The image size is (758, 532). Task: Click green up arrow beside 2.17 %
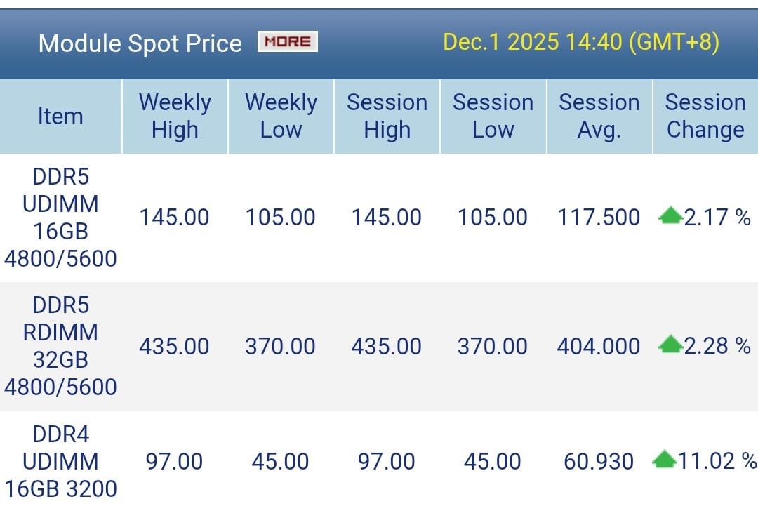[x=670, y=217]
